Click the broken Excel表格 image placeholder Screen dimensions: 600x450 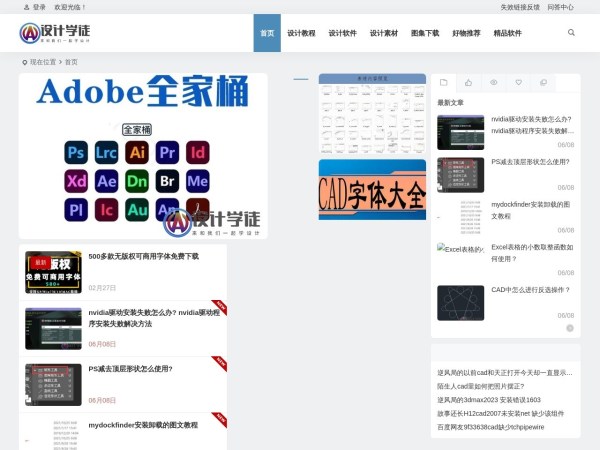(x=461, y=249)
